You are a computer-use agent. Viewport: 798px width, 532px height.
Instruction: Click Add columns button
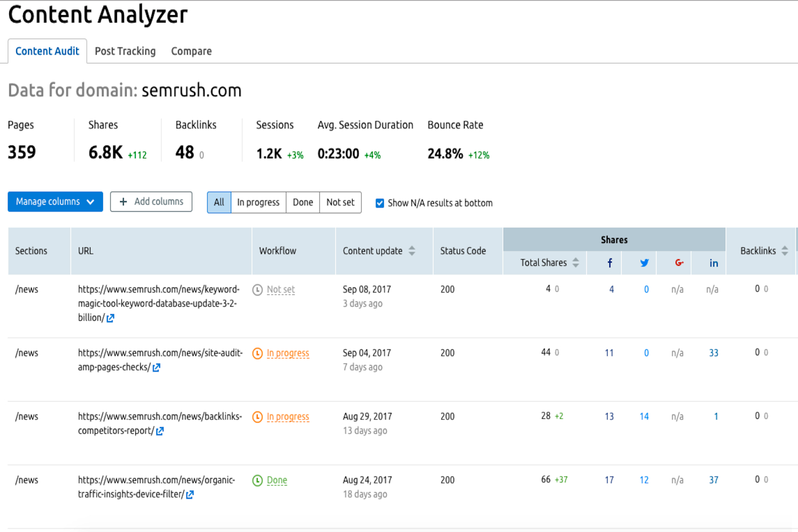[x=151, y=202]
